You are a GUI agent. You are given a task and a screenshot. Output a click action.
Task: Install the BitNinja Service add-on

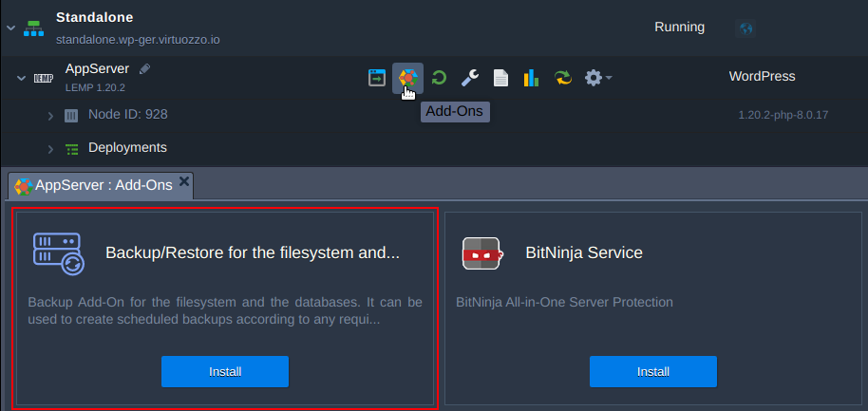coord(653,372)
